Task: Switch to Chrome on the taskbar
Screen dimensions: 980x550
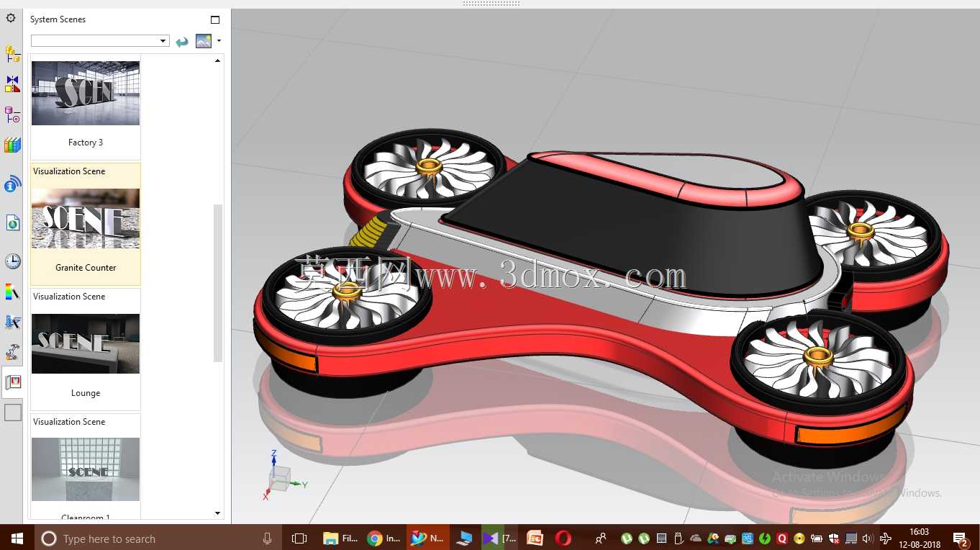Action: 384,538
